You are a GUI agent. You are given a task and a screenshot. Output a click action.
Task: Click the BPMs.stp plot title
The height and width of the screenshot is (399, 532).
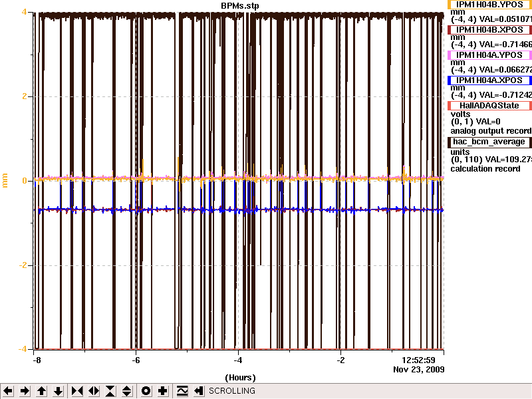pos(239,6)
